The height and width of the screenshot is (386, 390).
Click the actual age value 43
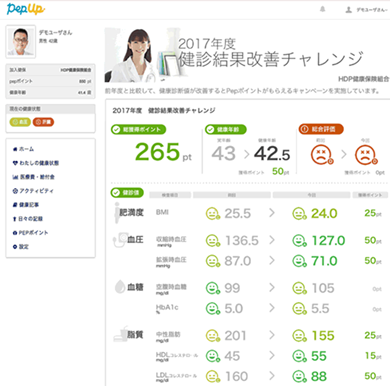tap(223, 154)
